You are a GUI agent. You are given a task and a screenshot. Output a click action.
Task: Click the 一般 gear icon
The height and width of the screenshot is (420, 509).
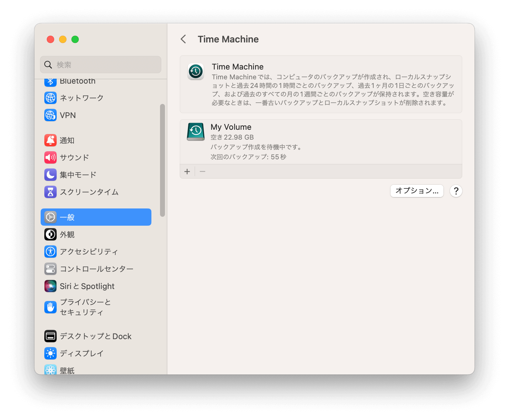tap(50, 217)
